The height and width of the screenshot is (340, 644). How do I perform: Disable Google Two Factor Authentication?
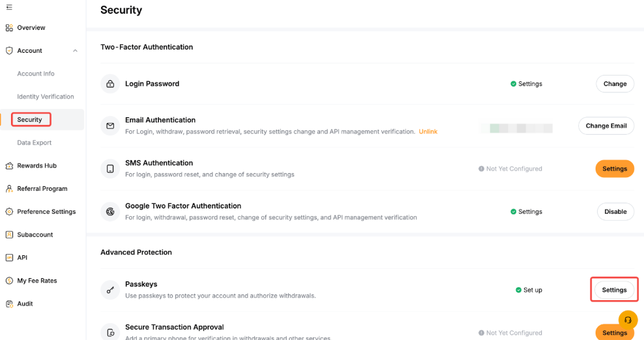coord(615,212)
